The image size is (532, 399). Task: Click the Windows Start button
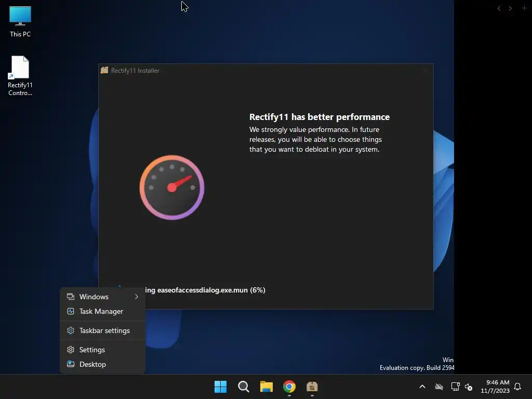tap(220, 387)
